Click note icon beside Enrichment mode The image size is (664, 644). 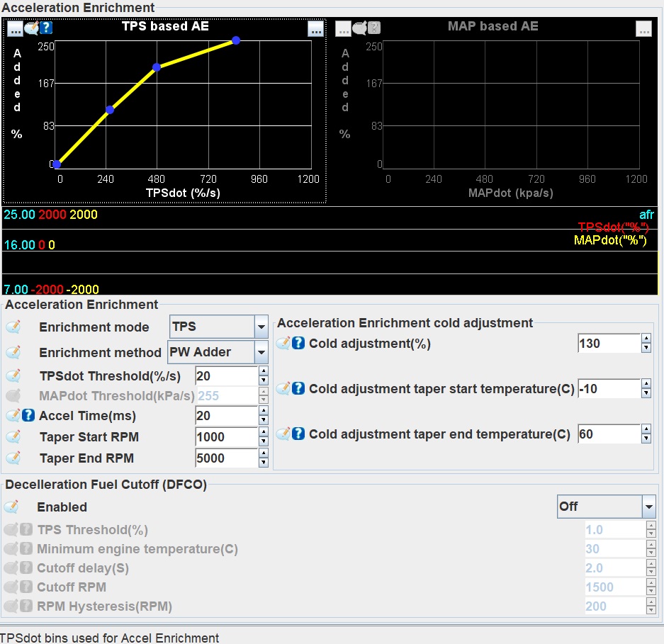point(13,327)
